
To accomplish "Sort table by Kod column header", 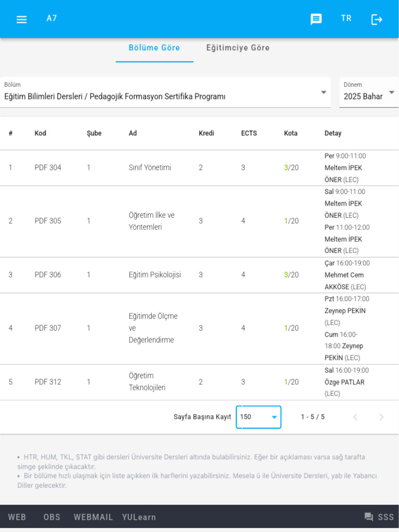I will pyautogui.click(x=41, y=134).
